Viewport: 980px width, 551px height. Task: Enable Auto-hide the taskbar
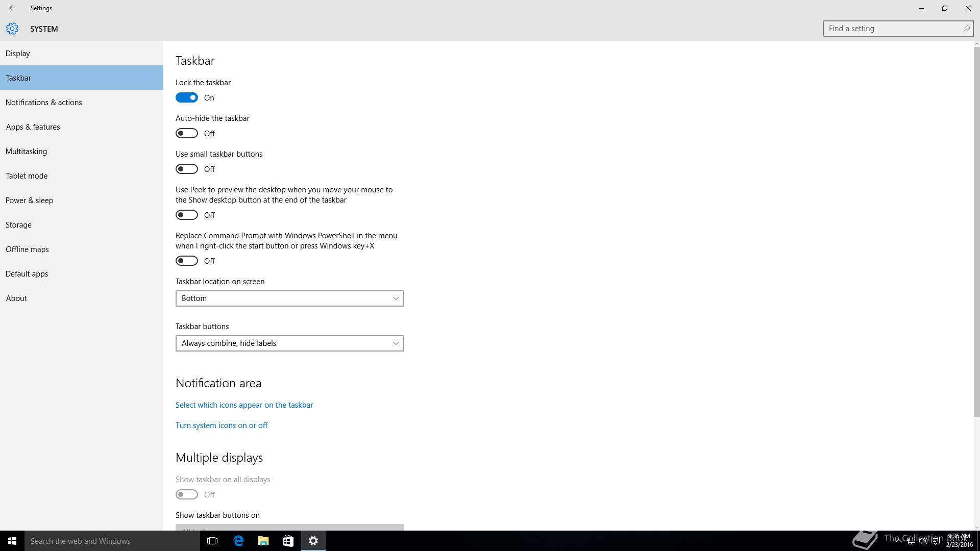pos(187,133)
